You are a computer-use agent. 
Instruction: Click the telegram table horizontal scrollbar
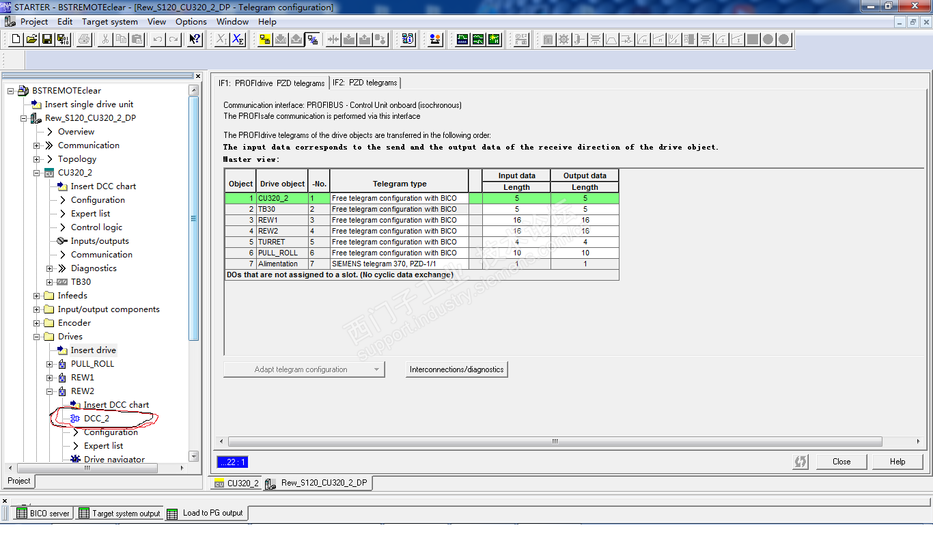click(x=555, y=442)
